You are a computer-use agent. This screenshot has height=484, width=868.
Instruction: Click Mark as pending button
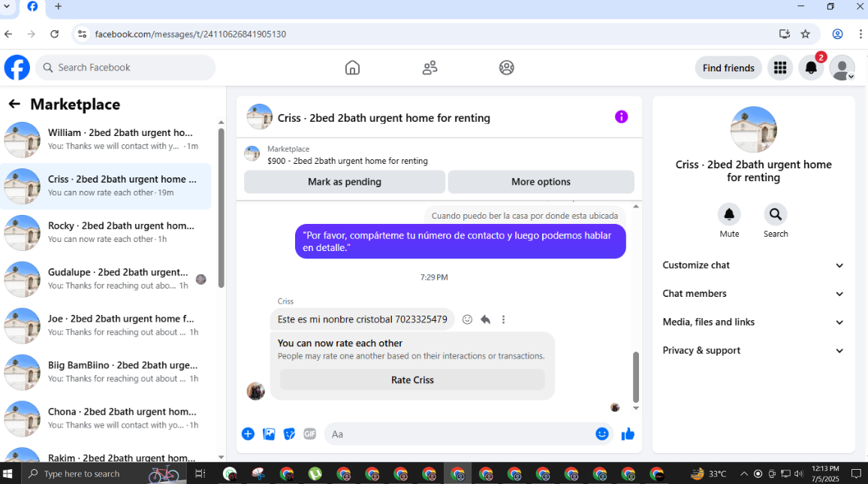345,182
